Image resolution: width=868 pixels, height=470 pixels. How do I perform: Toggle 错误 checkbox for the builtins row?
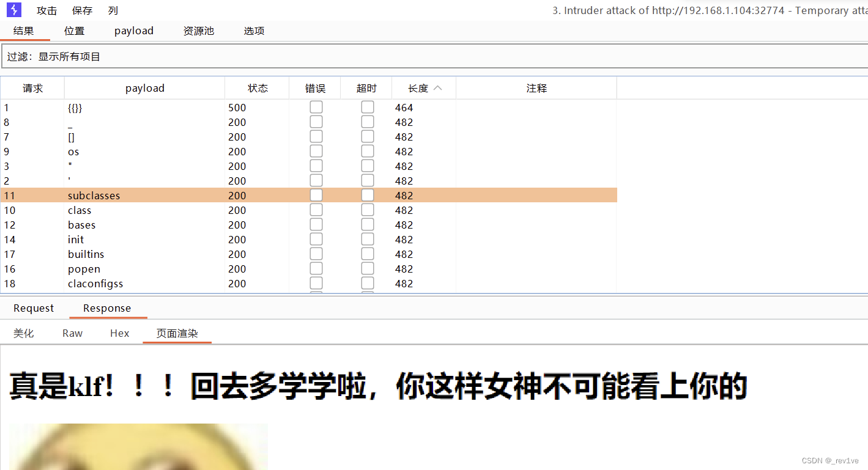[x=316, y=254]
